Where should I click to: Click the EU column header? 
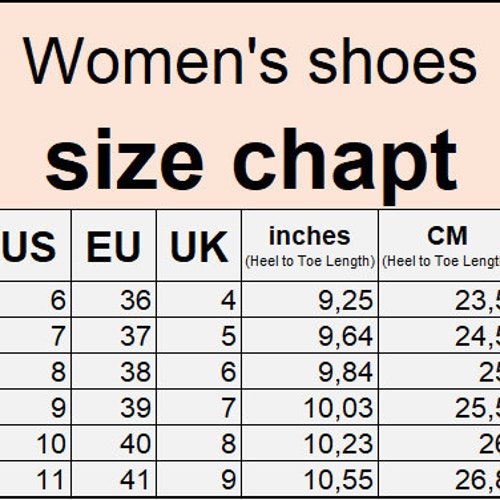tap(114, 246)
